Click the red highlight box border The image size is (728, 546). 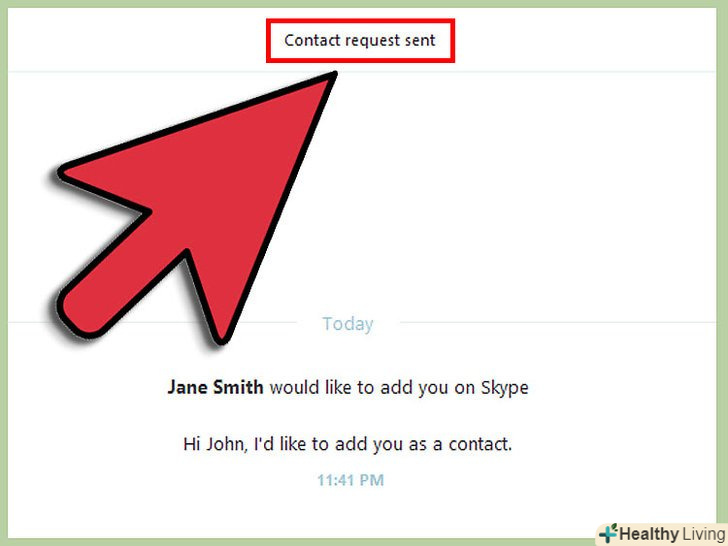click(x=360, y=21)
